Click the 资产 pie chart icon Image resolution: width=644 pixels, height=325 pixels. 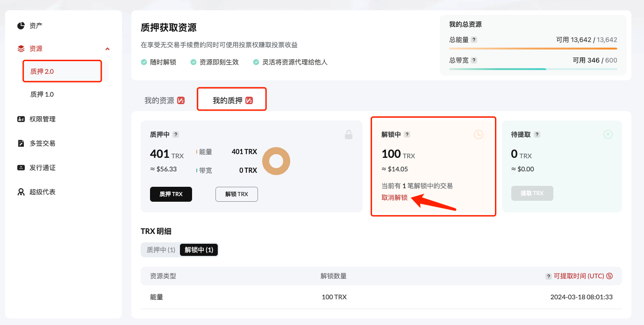21,26
